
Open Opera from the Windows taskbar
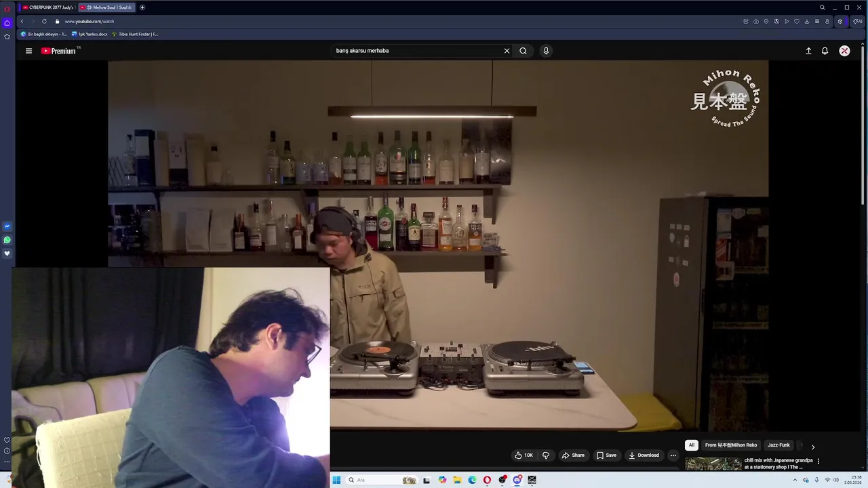point(487,480)
